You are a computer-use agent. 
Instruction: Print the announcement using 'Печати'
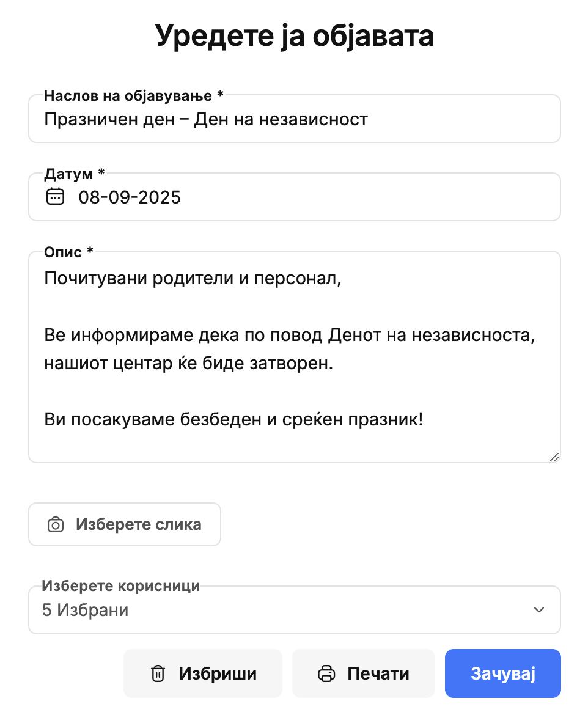[364, 673]
